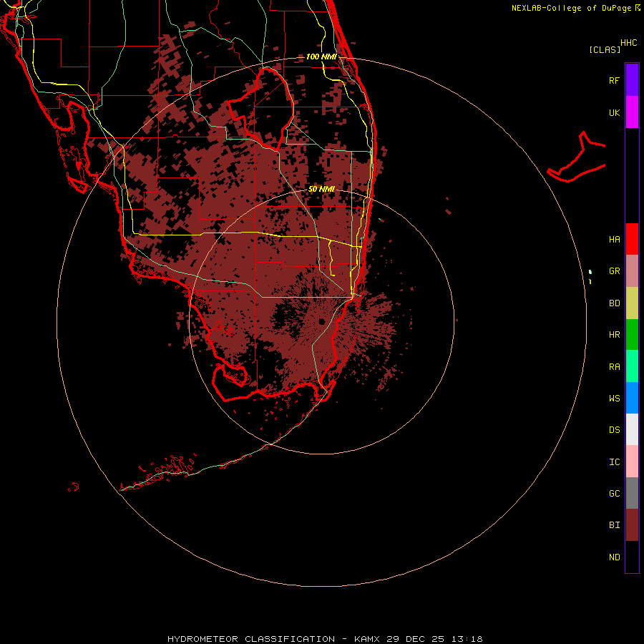Click the BI legend label

click(614, 525)
